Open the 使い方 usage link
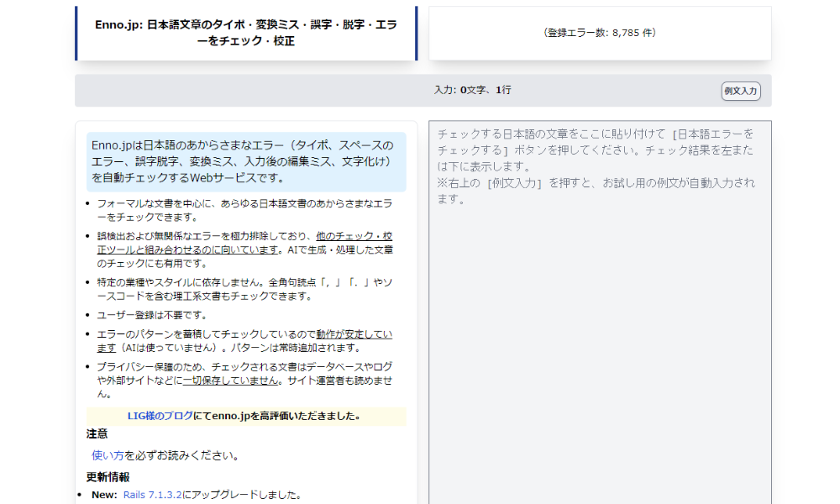This screenshot has height=504, width=840. (99, 456)
